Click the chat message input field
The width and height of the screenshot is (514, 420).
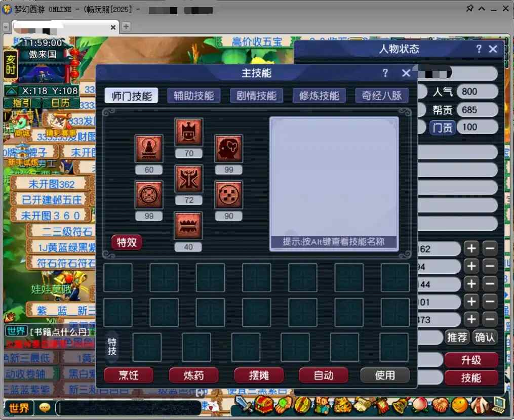129,408
